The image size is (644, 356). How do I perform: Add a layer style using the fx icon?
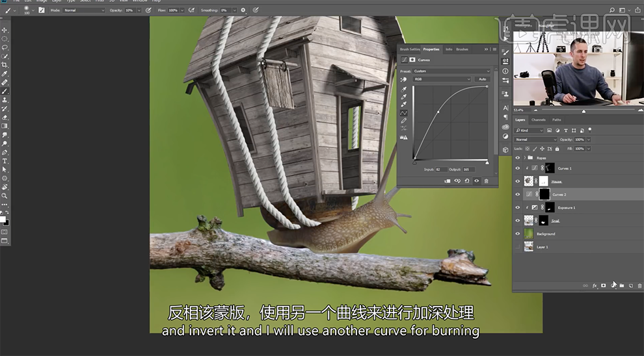tap(595, 286)
